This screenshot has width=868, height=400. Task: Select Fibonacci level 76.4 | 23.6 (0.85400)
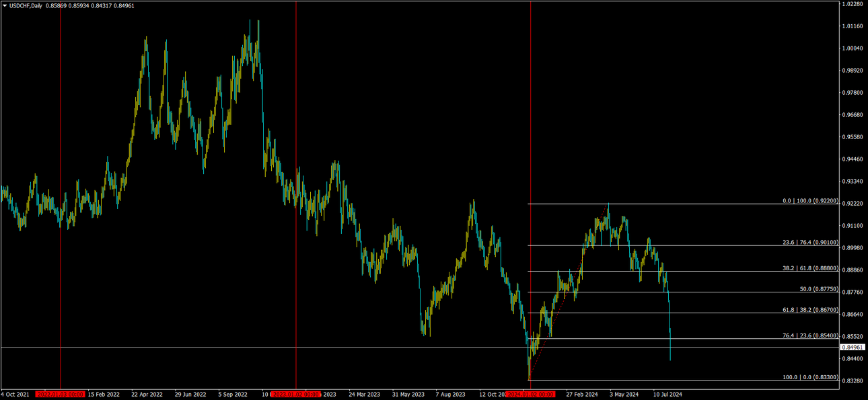810,335
